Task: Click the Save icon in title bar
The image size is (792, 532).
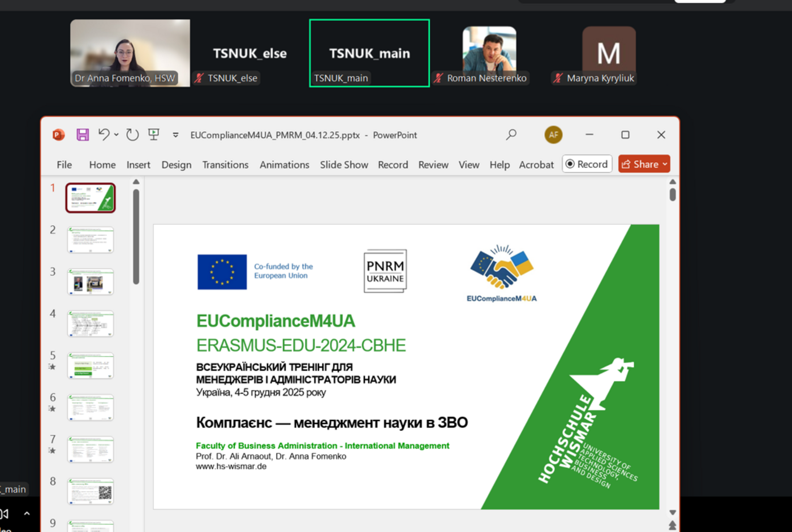Action: [x=83, y=135]
